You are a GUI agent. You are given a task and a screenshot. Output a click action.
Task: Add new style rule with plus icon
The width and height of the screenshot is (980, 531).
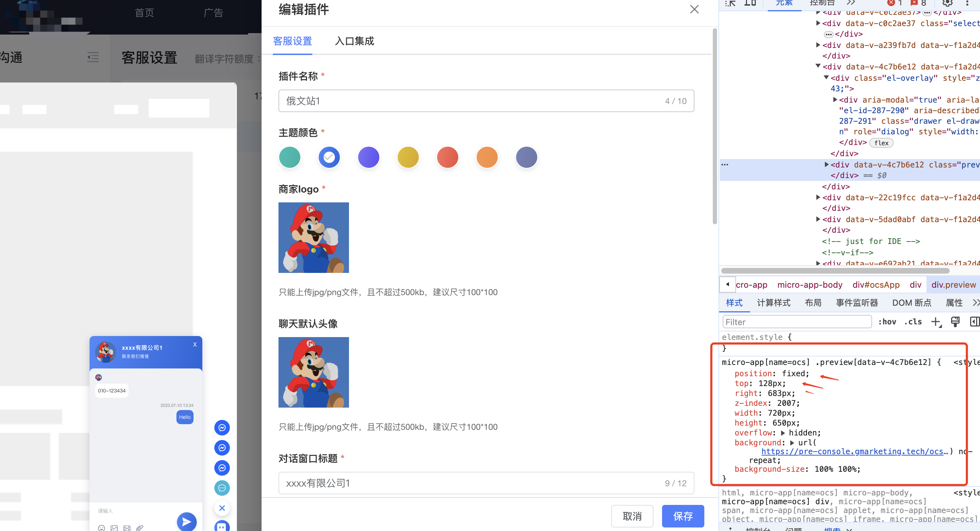936,322
